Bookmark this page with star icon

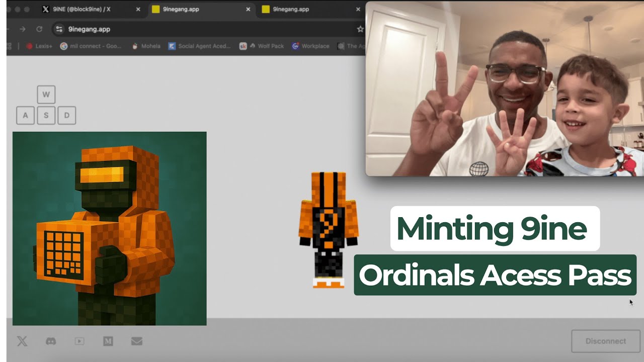pyautogui.click(x=360, y=29)
